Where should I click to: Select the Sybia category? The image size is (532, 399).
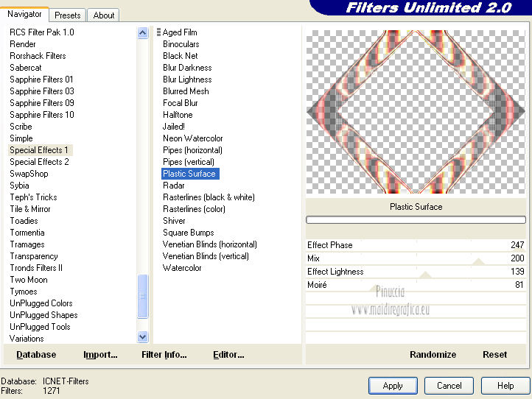[x=19, y=186]
